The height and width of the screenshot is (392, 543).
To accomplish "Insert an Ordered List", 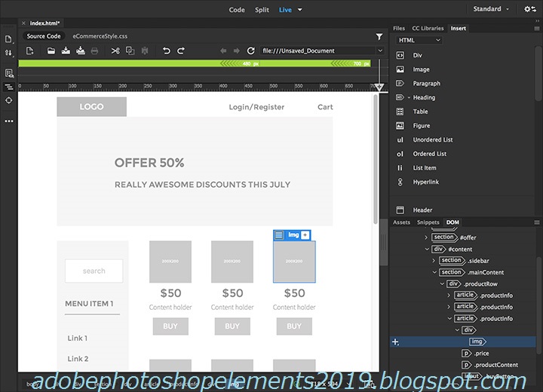I will [429, 154].
